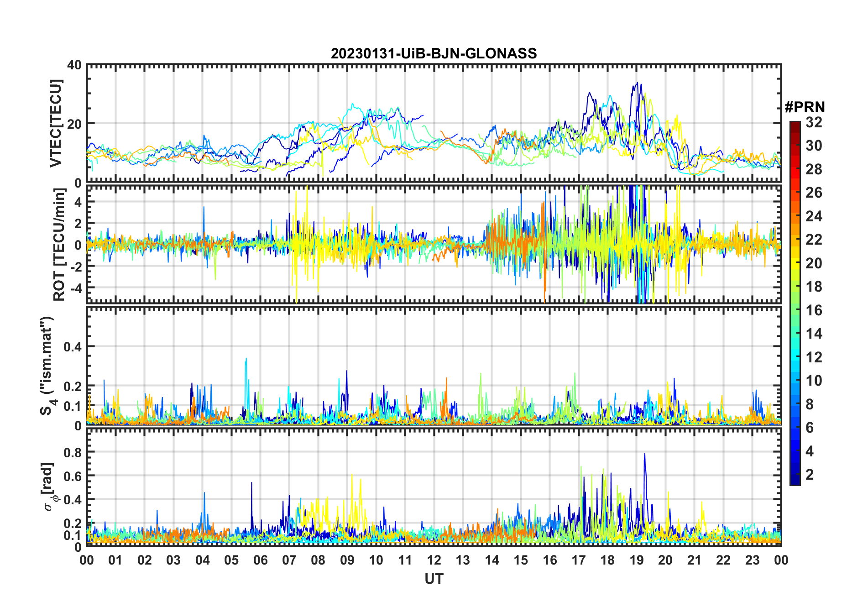The height and width of the screenshot is (607, 868).
Task: Click the ROT [TECU/min] y-axis label
Action: pos(59,245)
